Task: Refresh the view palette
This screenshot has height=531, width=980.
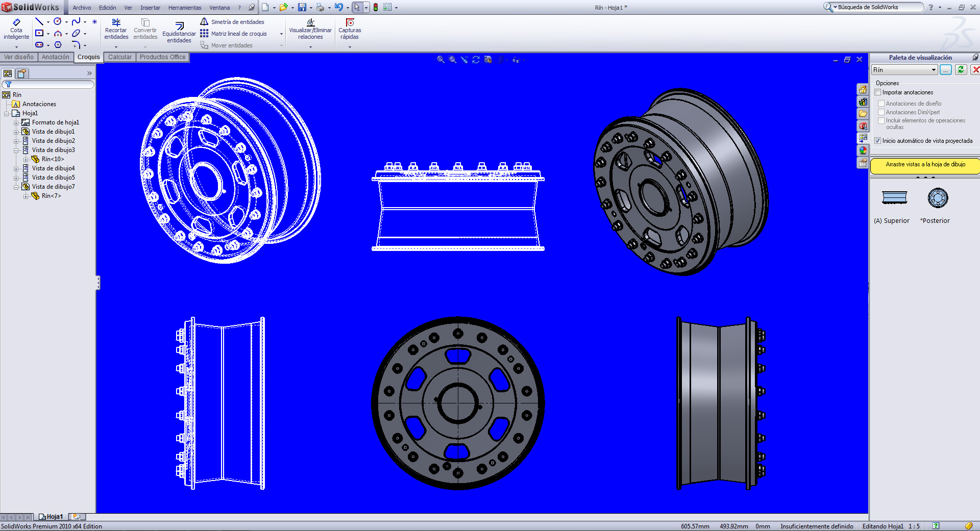Action: tap(961, 70)
